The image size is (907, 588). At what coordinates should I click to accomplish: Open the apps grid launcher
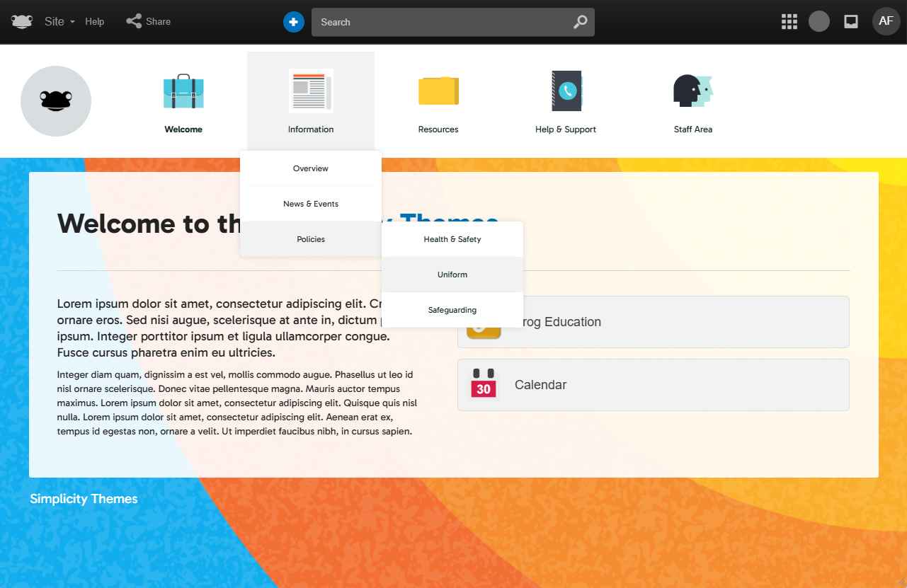click(789, 22)
